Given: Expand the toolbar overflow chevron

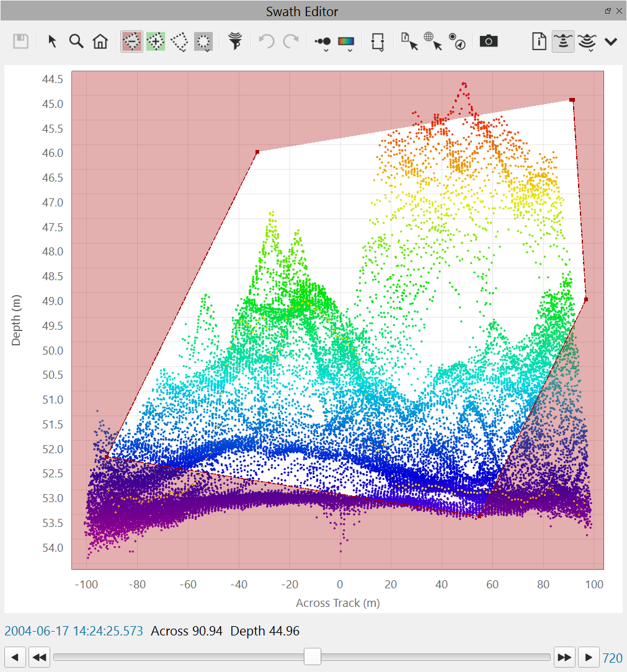Looking at the screenshot, I should tap(611, 42).
